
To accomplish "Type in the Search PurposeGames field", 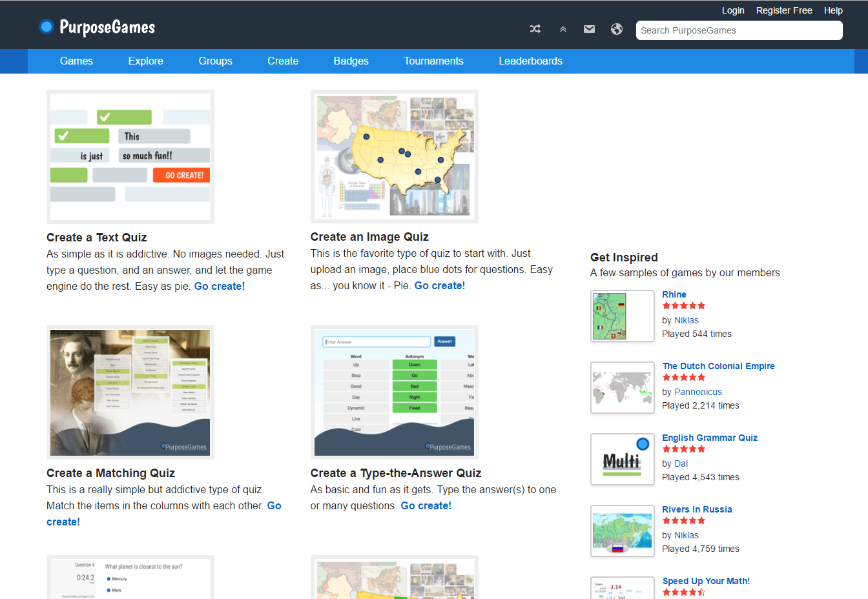I will click(739, 30).
